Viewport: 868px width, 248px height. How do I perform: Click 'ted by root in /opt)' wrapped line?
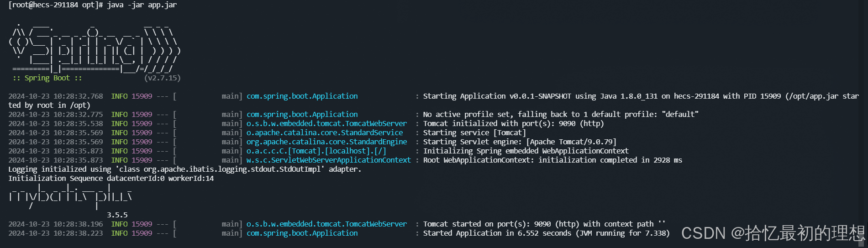pyautogui.click(x=49, y=106)
